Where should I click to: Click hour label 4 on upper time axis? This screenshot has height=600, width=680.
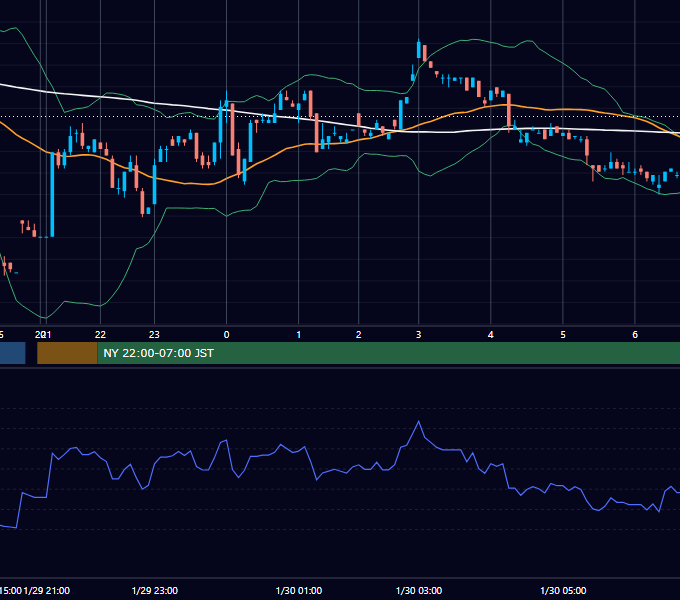point(490,335)
